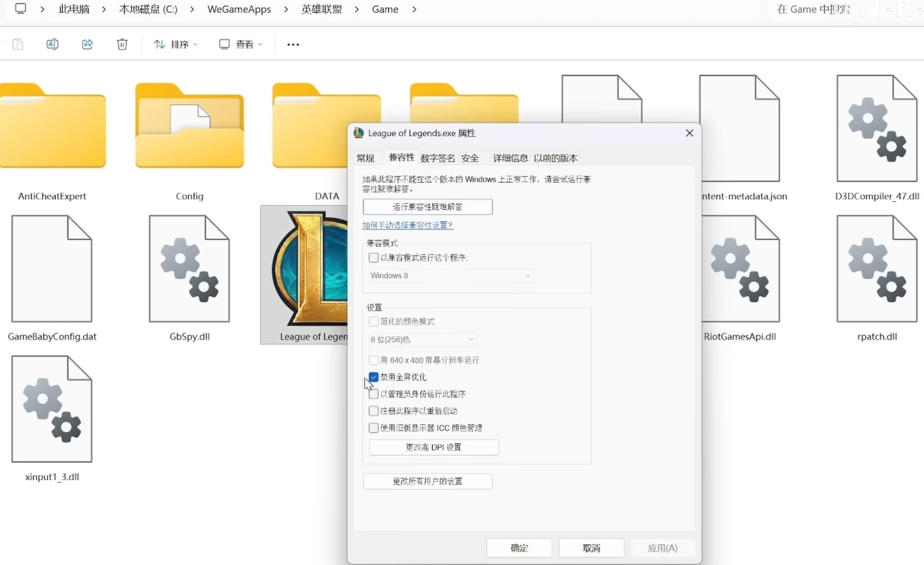This screenshot has height=565, width=924.
Task: Switch to the 兼容性 tab
Action: (x=402, y=157)
